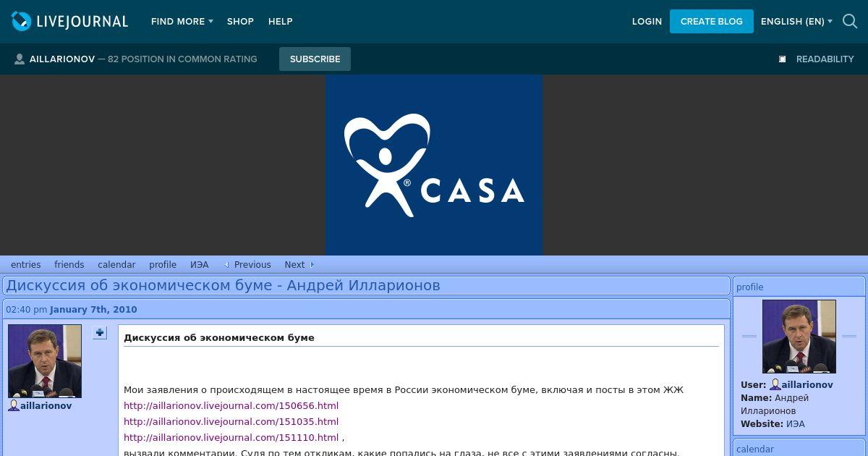The width and height of the screenshot is (868, 456).
Task: Open link aillarionov.livejournal.com/151110.html
Action: (231, 438)
